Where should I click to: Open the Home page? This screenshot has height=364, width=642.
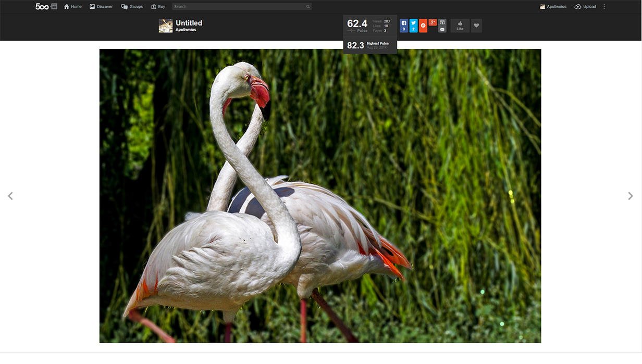73,7
